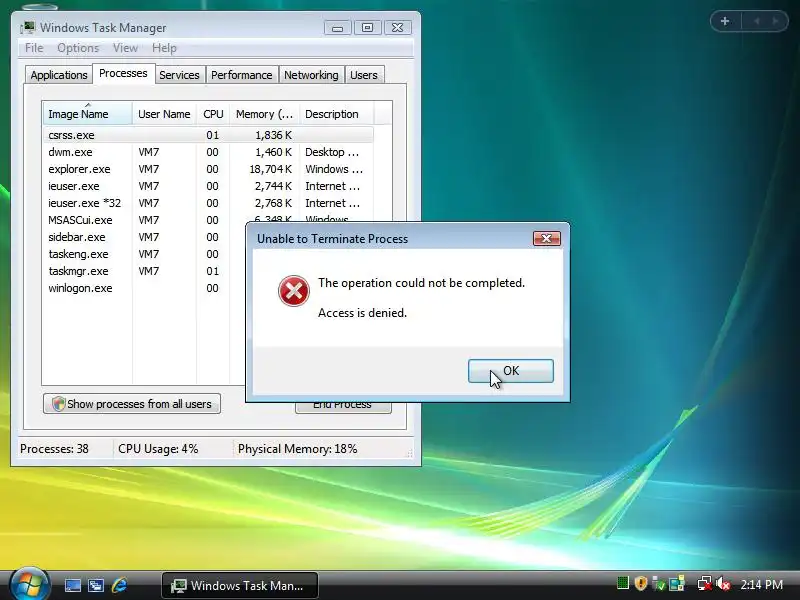Switch to the Services tab

pos(179,75)
